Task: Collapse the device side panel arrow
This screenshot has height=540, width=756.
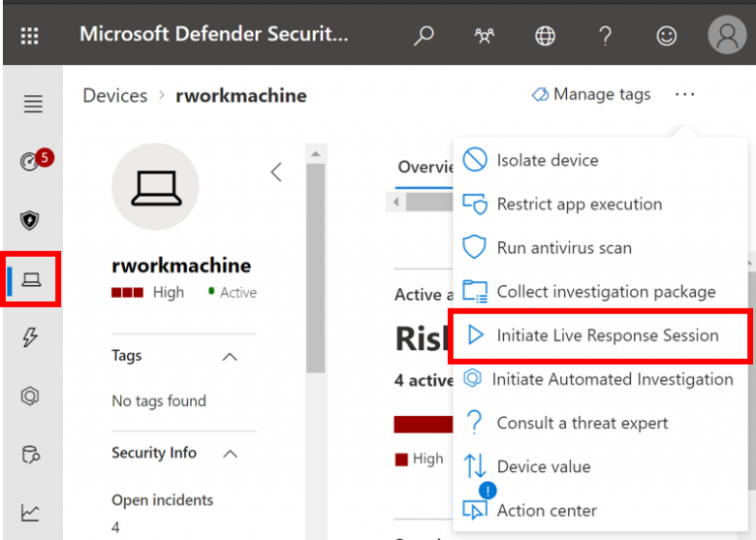Action: pos(276,172)
